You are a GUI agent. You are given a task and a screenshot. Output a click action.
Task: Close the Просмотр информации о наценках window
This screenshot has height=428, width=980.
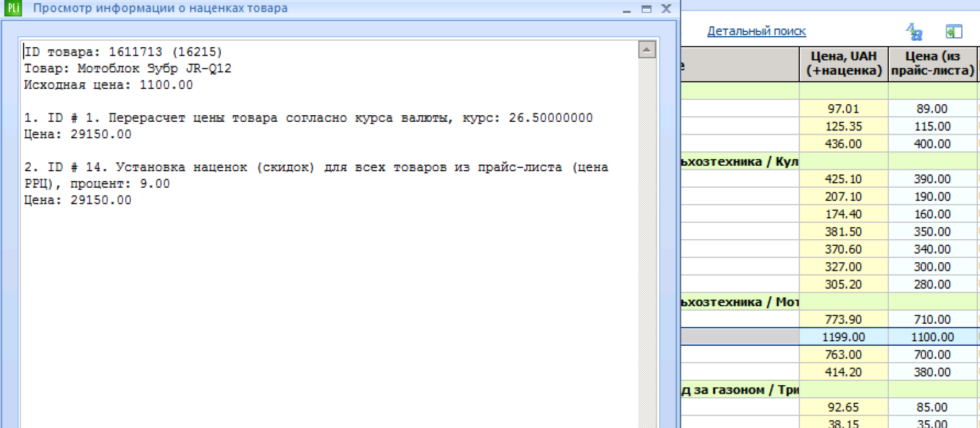click(666, 9)
